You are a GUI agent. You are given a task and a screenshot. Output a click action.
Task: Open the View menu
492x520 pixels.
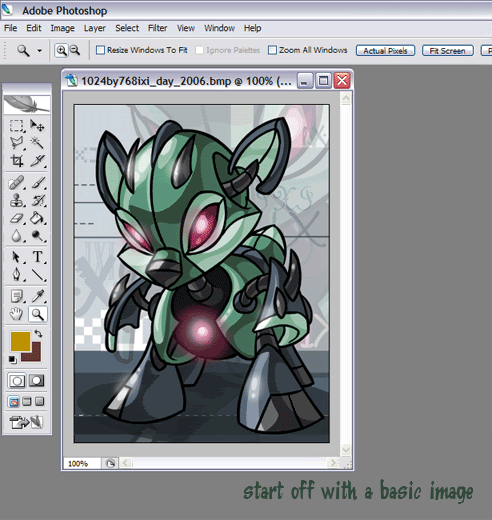tap(186, 28)
